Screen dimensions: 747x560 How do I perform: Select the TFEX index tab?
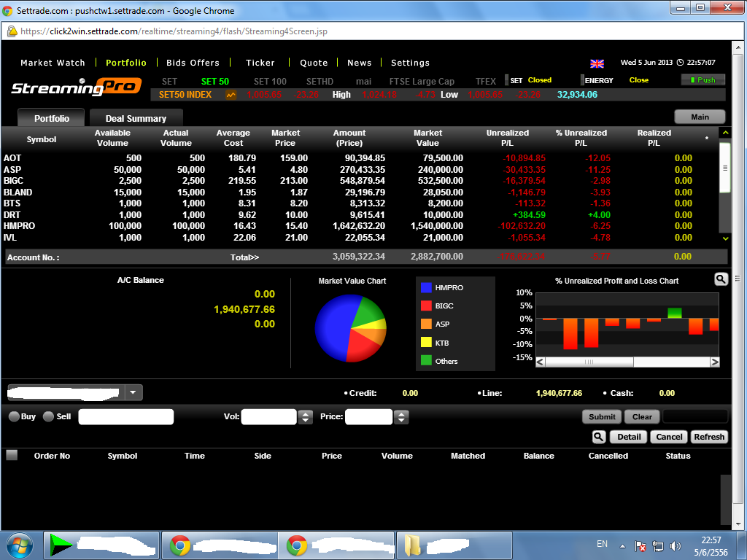[x=485, y=82]
